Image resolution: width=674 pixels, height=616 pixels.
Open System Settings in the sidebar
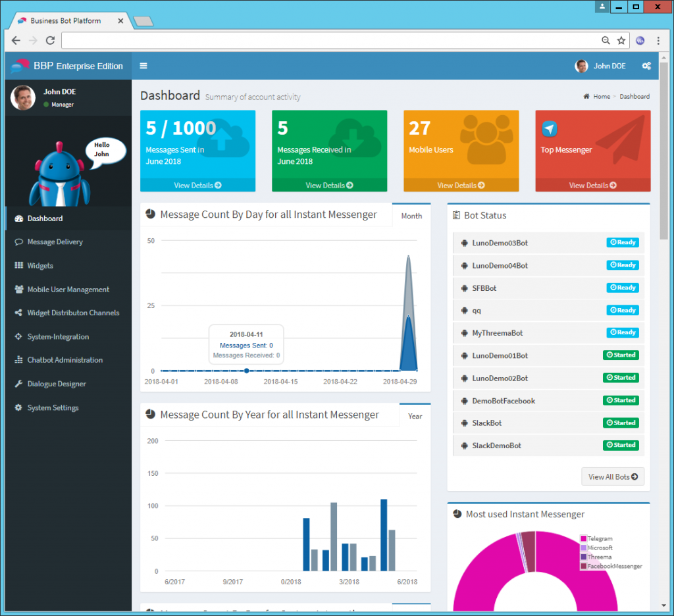click(68, 407)
